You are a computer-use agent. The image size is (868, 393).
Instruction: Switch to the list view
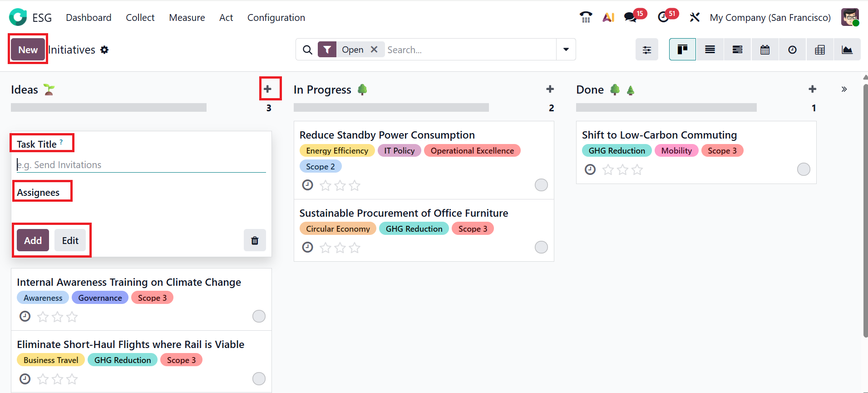click(710, 50)
